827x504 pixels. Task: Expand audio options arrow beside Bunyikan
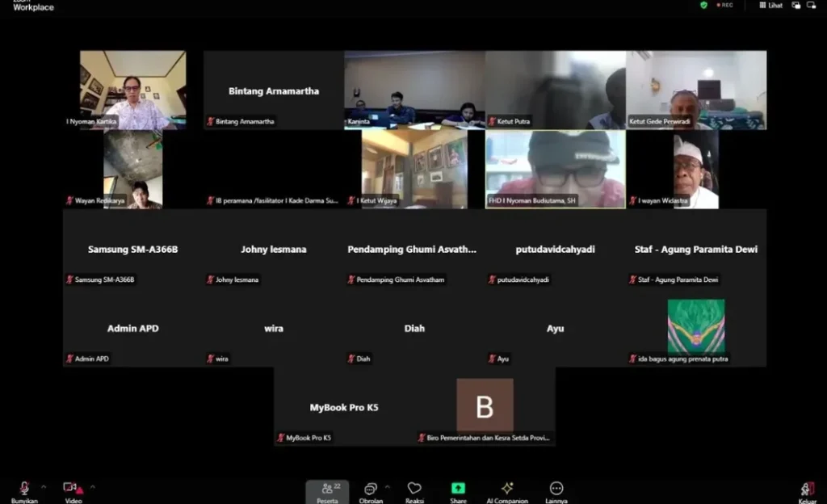point(44,487)
